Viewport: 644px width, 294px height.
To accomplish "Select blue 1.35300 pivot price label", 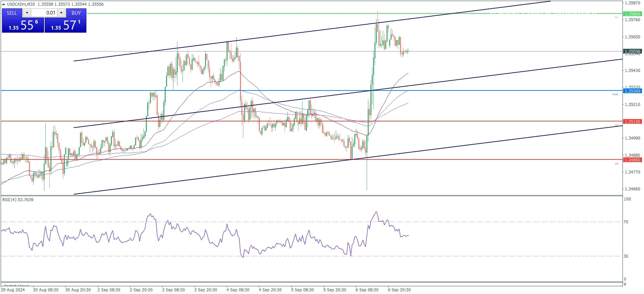I will [632, 91].
